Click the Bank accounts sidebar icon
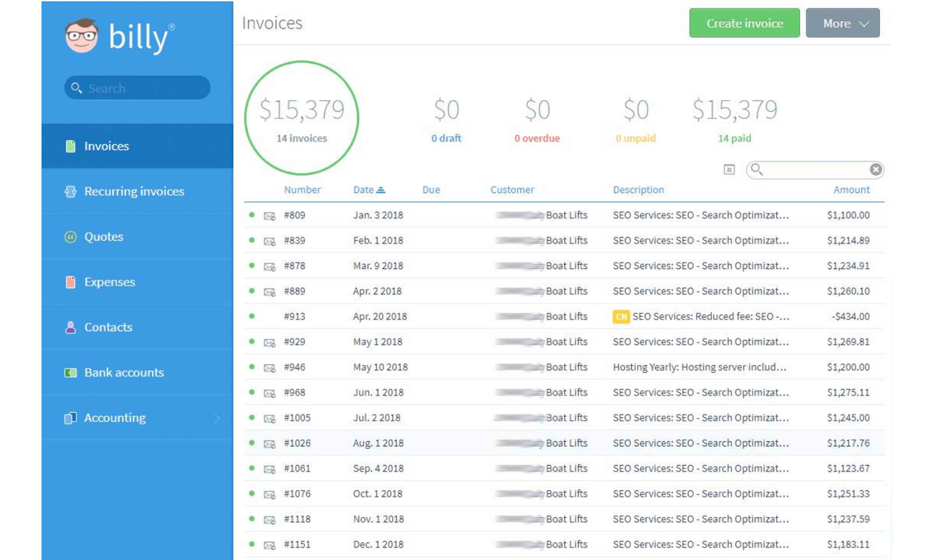This screenshot has height=560, width=934. point(70,373)
